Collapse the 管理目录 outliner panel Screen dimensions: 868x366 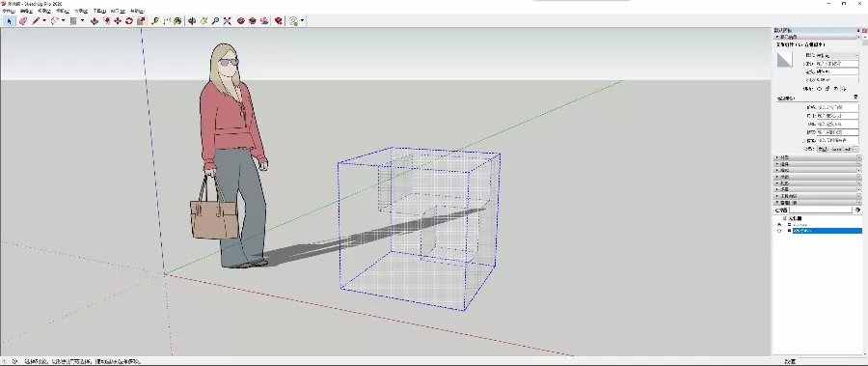pyautogui.click(x=817, y=203)
